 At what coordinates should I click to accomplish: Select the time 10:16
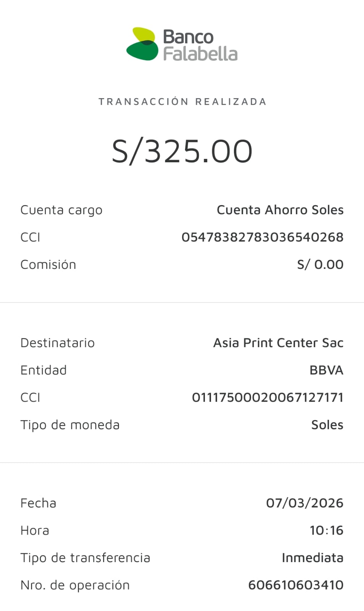pos(326,530)
